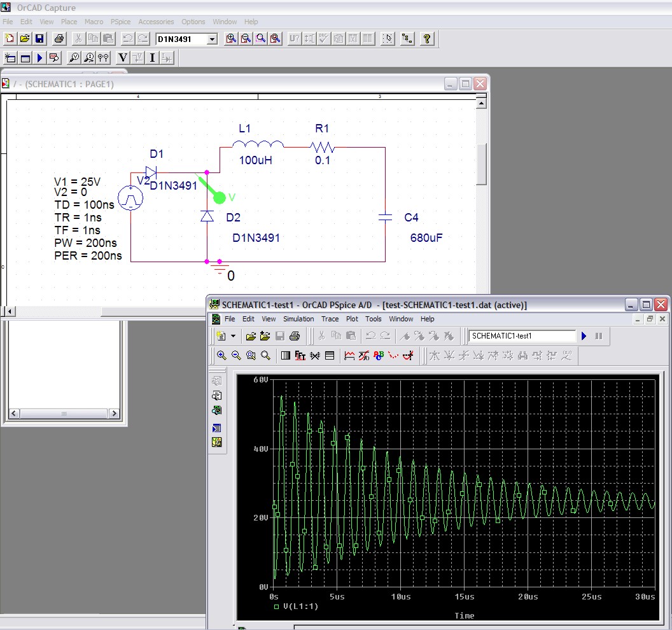
Task: Click schematic scrollbar up arrow
Action: click(482, 103)
